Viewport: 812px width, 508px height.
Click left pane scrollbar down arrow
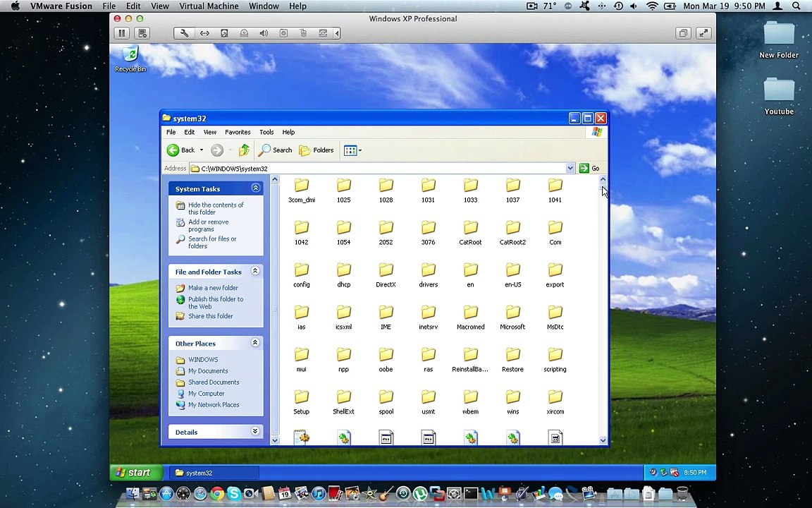click(275, 440)
